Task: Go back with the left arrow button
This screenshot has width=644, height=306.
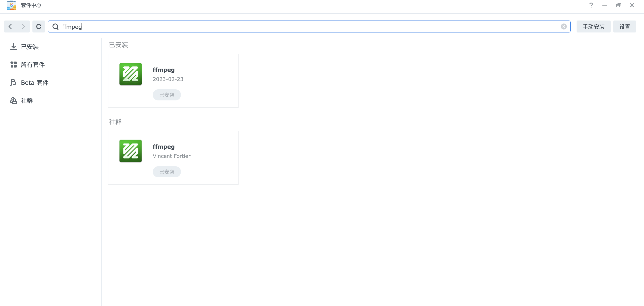Action: (10, 26)
